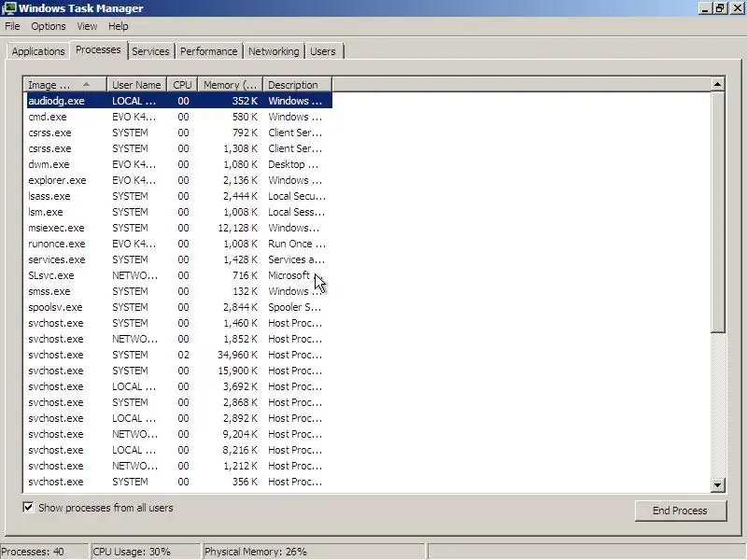Select svchost.exe using 15,900 K
This screenshot has height=560, width=747.
(179, 371)
